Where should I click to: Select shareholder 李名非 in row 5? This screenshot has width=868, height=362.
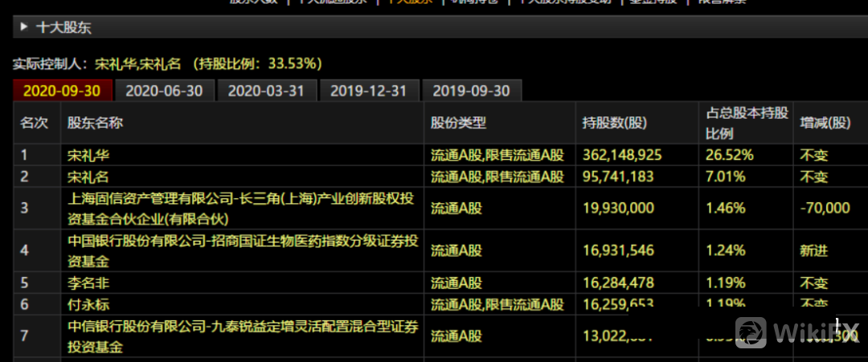coord(88,283)
